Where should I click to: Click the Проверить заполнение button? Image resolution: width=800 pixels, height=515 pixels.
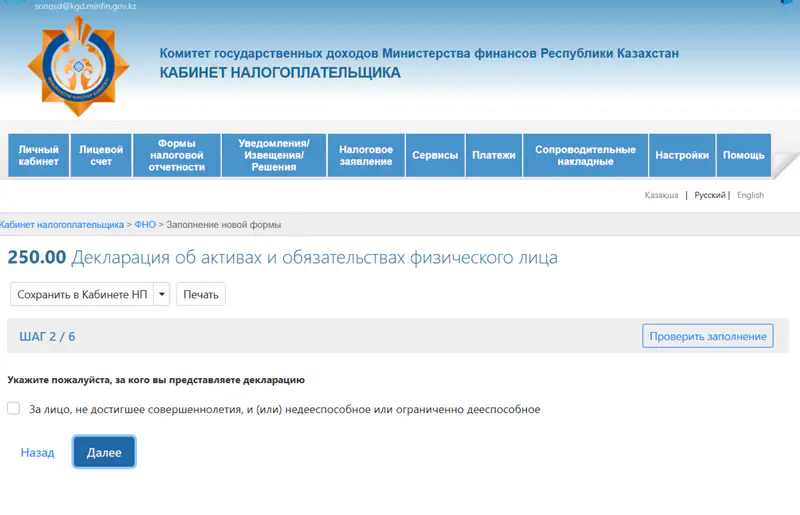click(707, 336)
